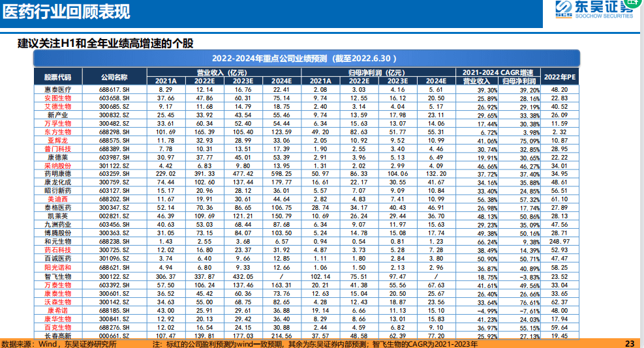Select the 和元生物 company name

pyautogui.click(x=58, y=241)
